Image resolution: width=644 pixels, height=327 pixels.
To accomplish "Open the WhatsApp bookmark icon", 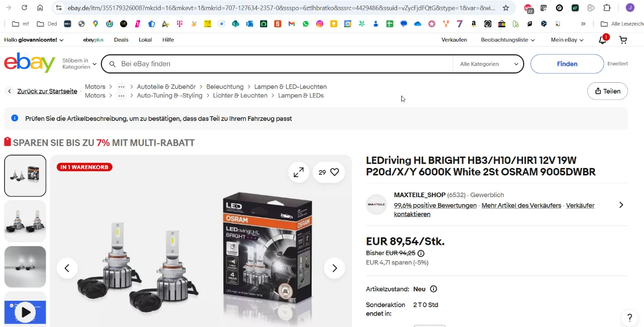I will (x=306, y=24).
